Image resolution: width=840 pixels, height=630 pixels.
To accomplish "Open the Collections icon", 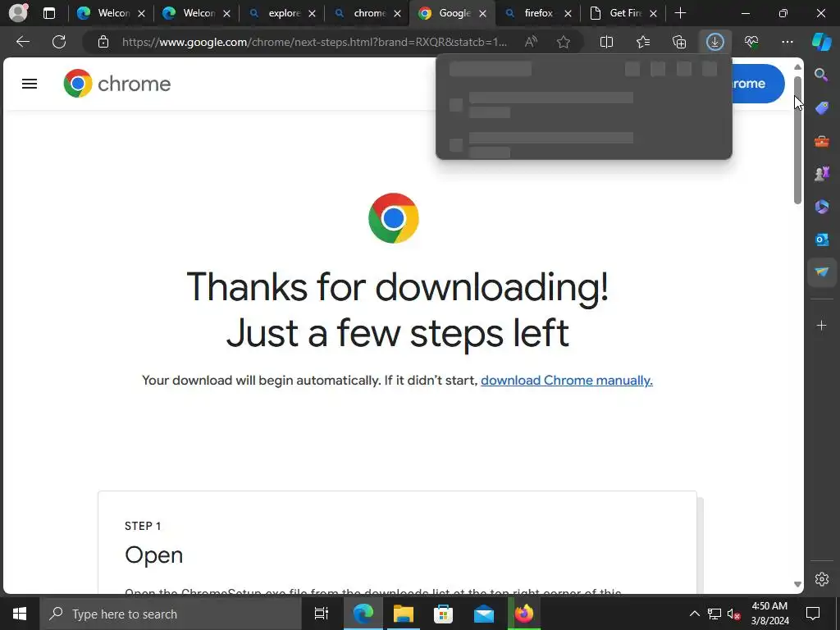I will 679,42.
